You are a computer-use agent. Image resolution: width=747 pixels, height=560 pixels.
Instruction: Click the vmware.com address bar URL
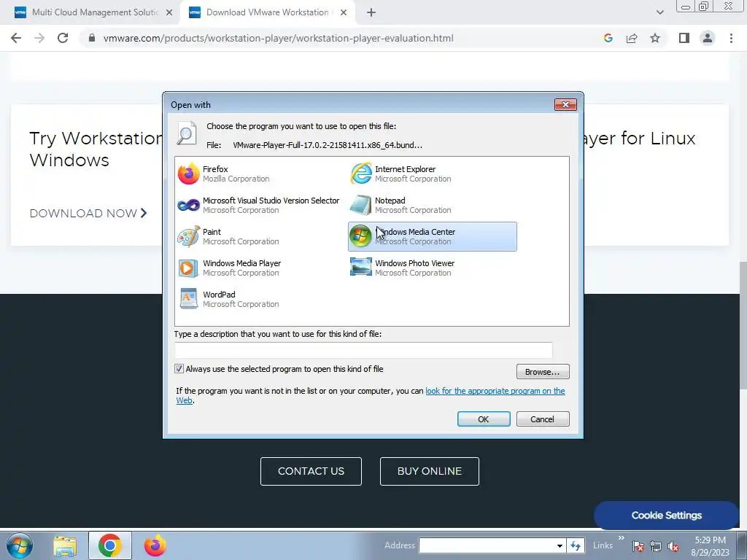[x=278, y=38]
